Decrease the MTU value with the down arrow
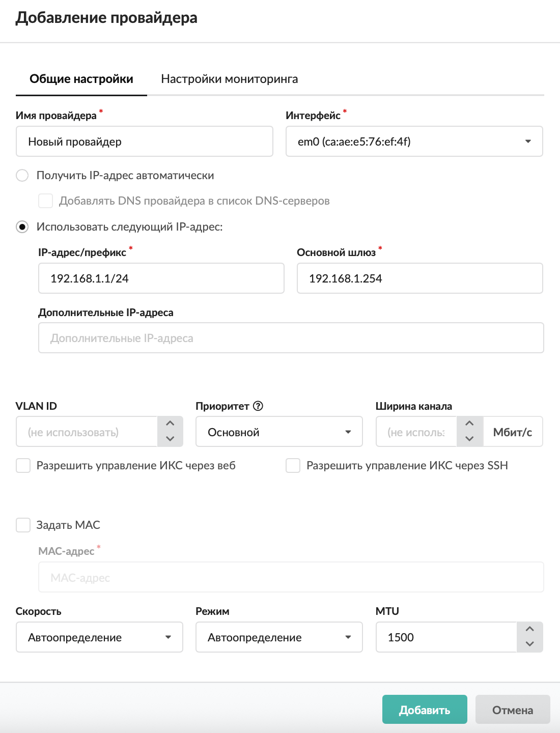Viewport: 560px width, 733px height. [529, 644]
